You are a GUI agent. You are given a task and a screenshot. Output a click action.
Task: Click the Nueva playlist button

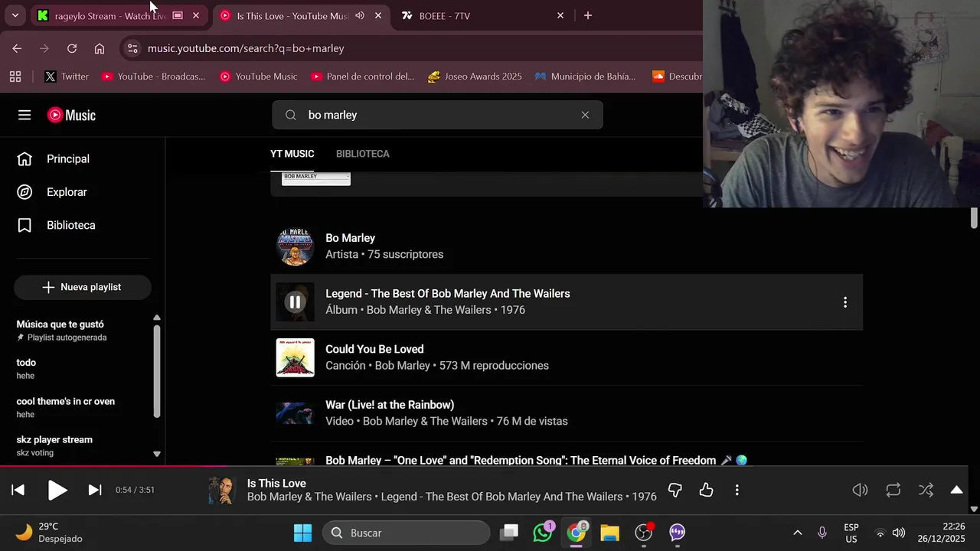point(83,287)
